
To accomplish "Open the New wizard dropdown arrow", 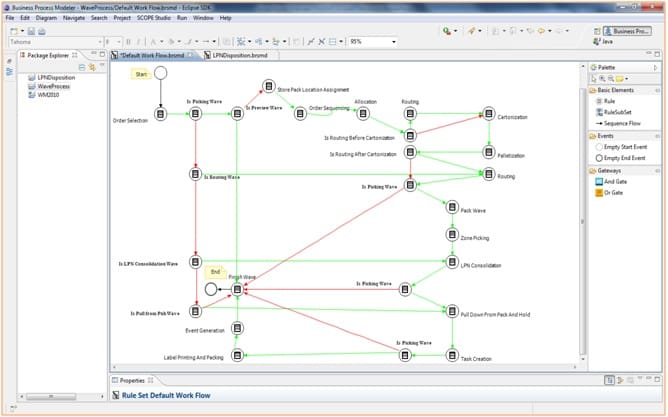I will tap(22, 31).
